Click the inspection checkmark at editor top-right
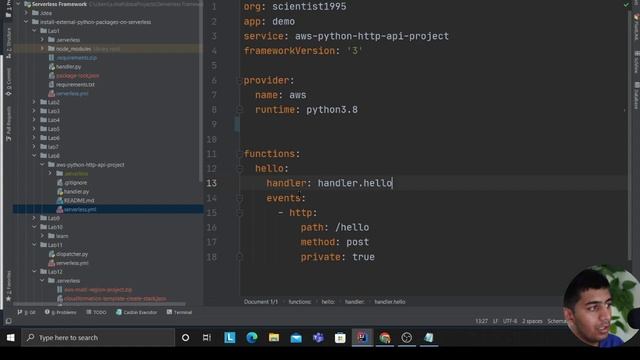Screen dimensions: 640x360 coord(626,5)
